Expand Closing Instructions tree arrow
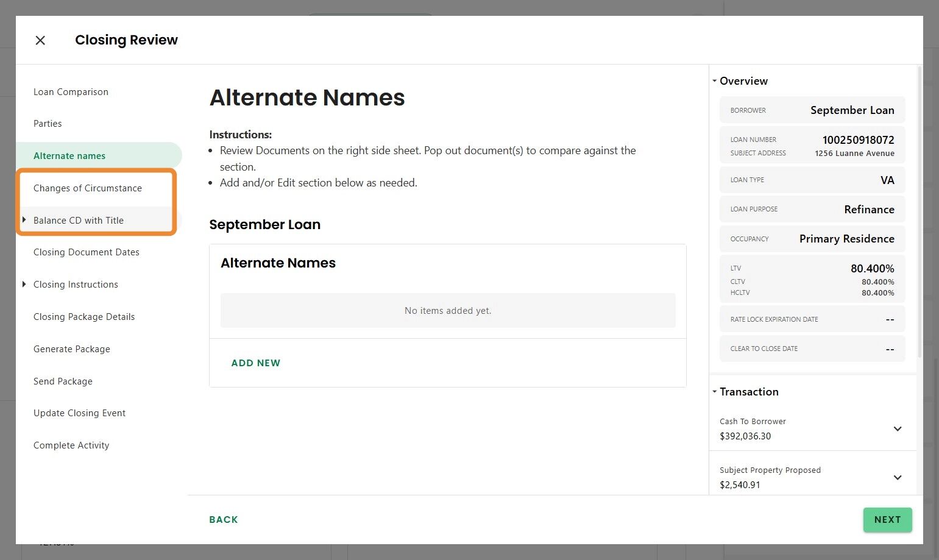Viewport: 939px width, 560px height. click(x=24, y=284)
